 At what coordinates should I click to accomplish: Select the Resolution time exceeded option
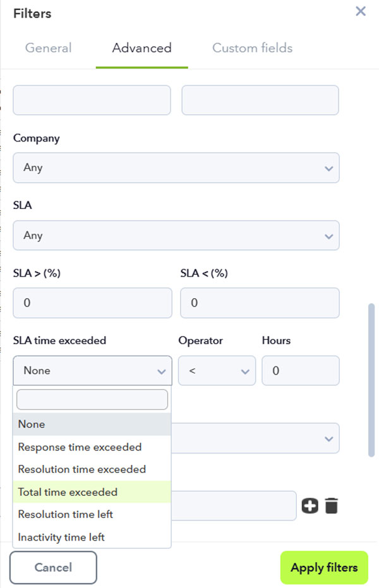tap(80, 469)
